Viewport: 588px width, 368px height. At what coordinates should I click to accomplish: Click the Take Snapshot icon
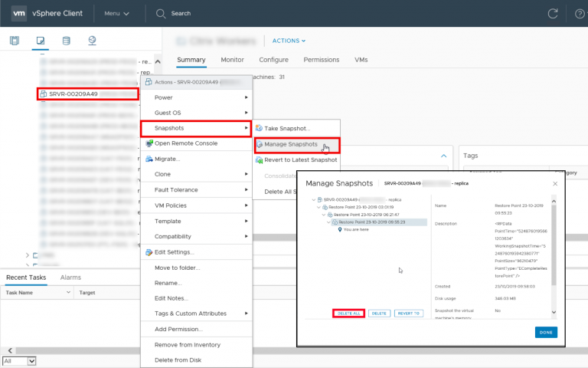click(259, 129)
